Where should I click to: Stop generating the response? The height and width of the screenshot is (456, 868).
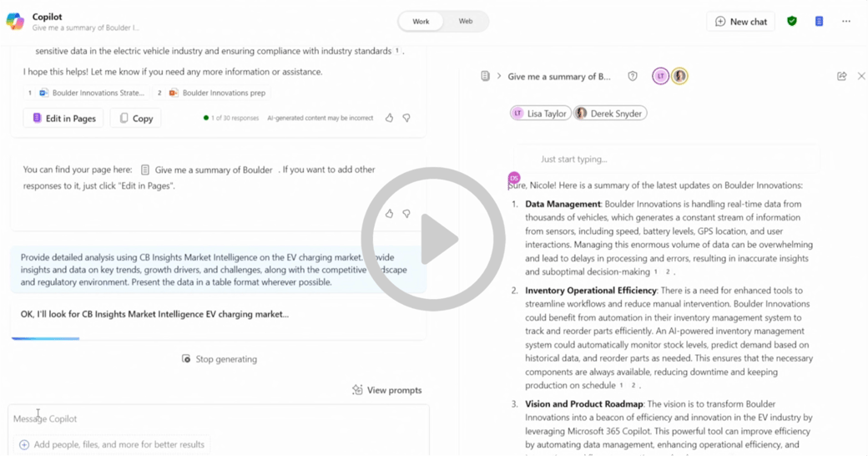click(220, 359)
